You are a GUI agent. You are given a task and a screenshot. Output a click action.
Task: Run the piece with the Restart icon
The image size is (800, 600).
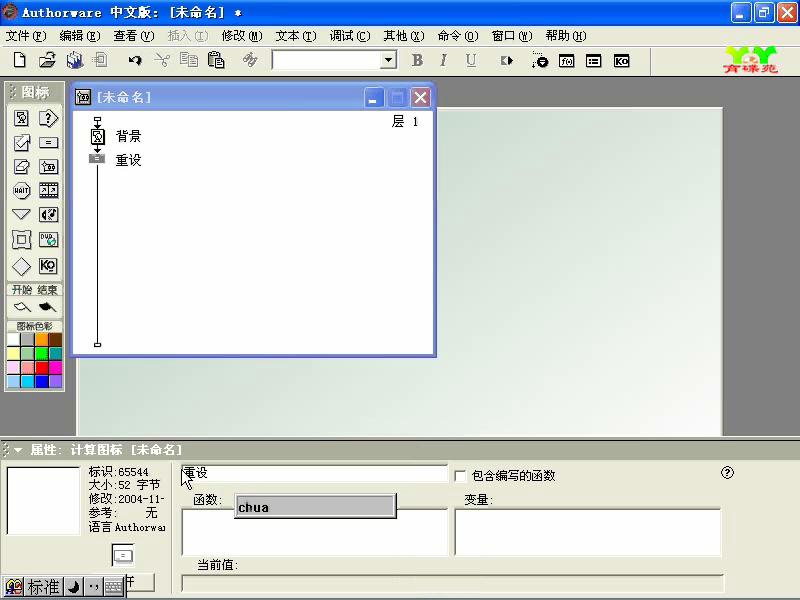pos(506,61)
